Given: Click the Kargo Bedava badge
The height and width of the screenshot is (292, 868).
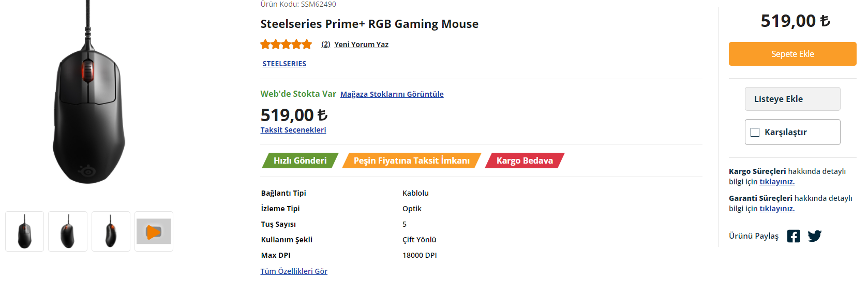Looking at the screenshot, I should [525, 160].
